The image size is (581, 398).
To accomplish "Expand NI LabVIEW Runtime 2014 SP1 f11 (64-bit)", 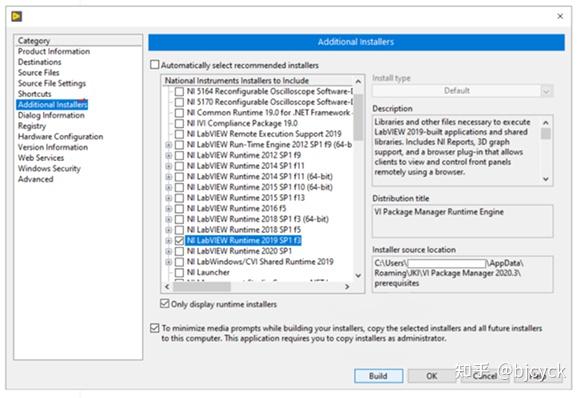I will click(169, 177).
